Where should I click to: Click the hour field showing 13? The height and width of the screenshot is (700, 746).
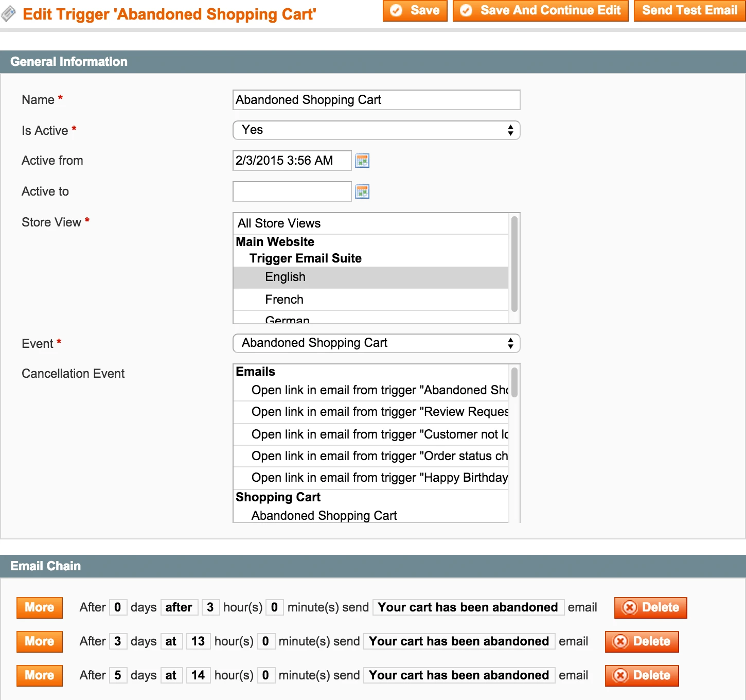point(198,641)
